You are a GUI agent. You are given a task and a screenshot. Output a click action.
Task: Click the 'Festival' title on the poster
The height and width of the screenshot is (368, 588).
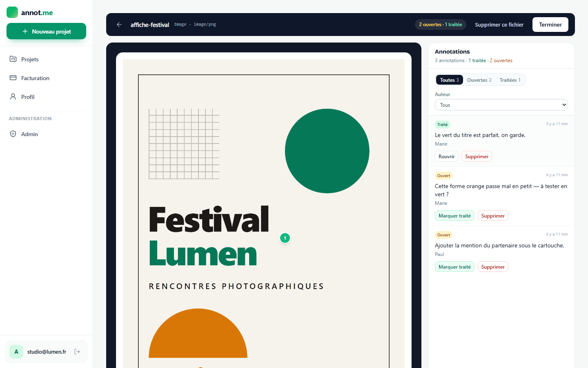209,219
